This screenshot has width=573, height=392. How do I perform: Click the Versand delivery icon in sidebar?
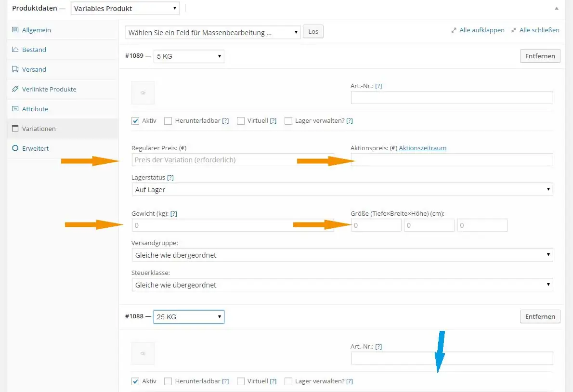pos(15,69)
